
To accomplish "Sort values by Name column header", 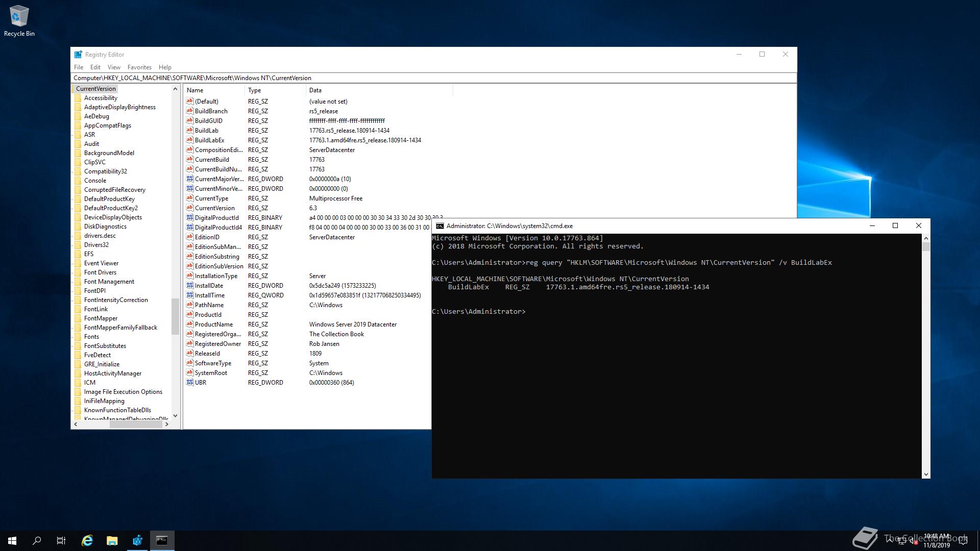I will (x=214, y=90).
